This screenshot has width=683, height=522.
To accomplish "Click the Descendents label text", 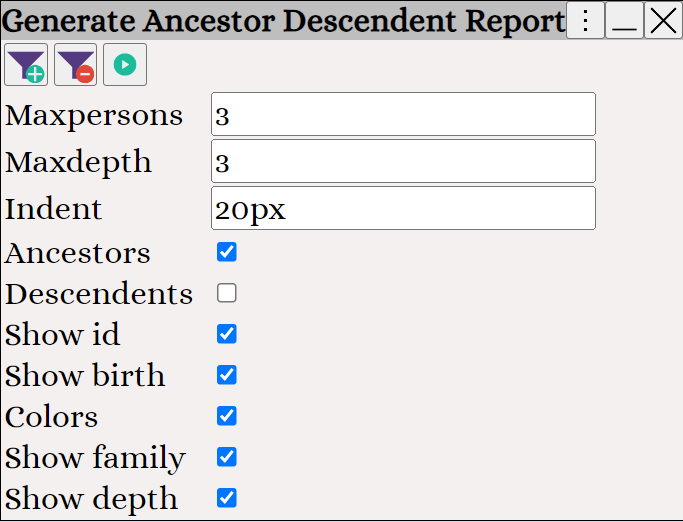I will (98, 294).
